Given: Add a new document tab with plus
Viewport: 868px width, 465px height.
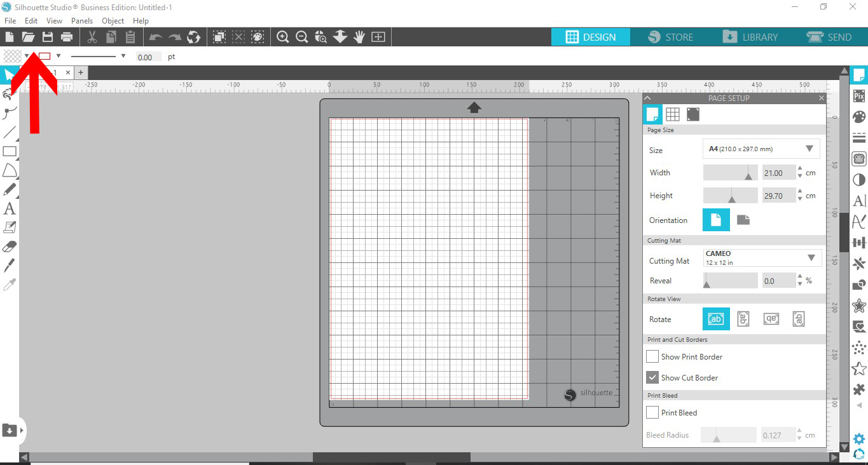Looking at the screenshot, I should point(81,72).
